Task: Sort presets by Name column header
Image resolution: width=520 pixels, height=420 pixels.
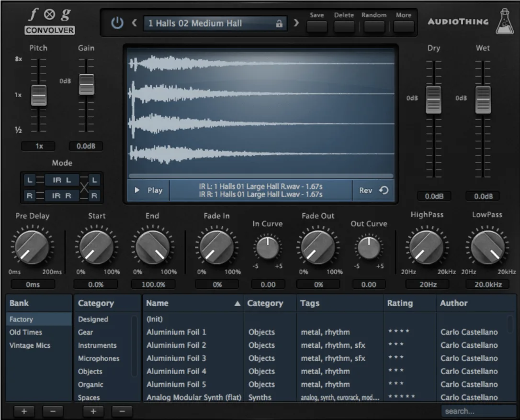Action: tap(193, 303)
